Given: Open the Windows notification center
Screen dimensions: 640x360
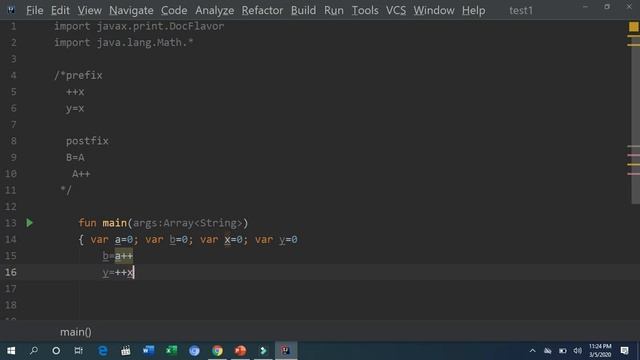Looking at the screenshot, I should pos(624,351).
